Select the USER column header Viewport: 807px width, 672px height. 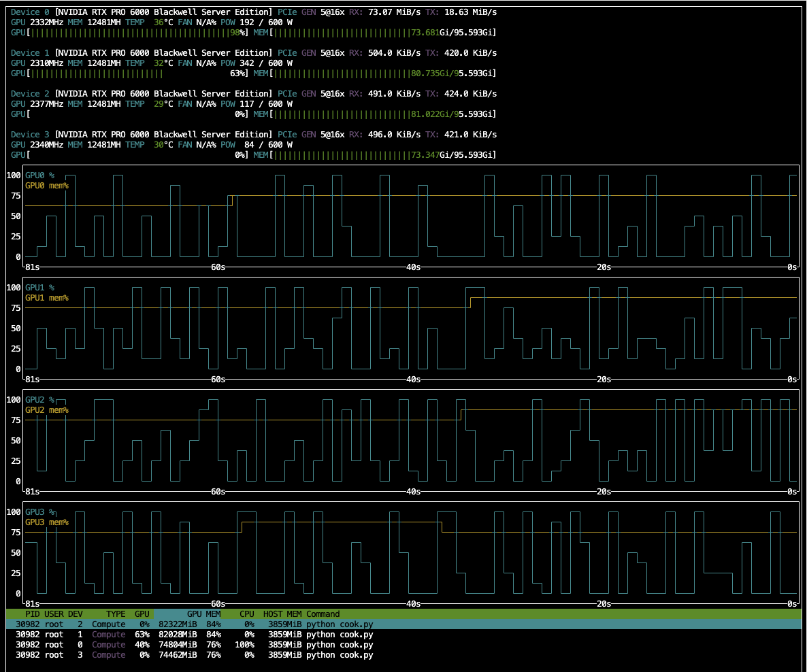tap(54, 614)
